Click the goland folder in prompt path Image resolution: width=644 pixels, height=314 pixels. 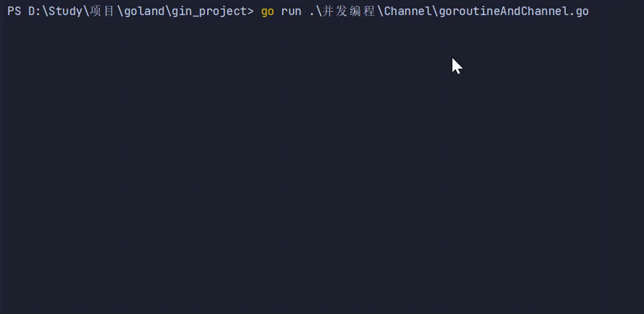click(144, 11)
